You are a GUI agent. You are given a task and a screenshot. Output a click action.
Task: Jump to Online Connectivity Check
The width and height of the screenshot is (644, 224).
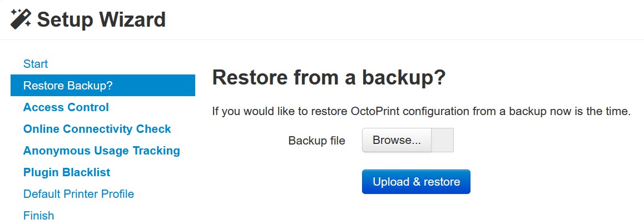pyautogui.click(x=97, y=129)
